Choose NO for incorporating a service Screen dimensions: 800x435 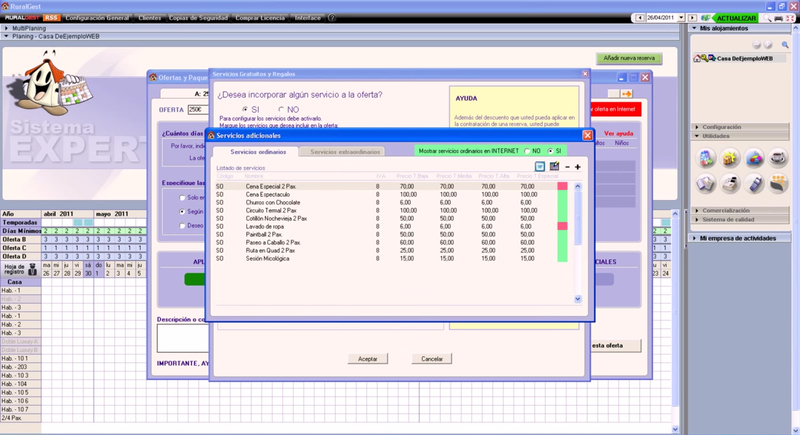pyautogui.click(x=281, y=109)
